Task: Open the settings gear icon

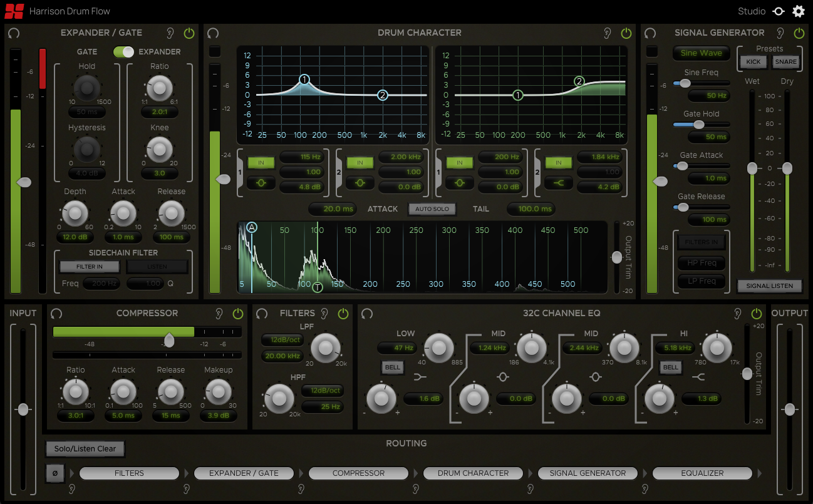Action: point(798,11)
